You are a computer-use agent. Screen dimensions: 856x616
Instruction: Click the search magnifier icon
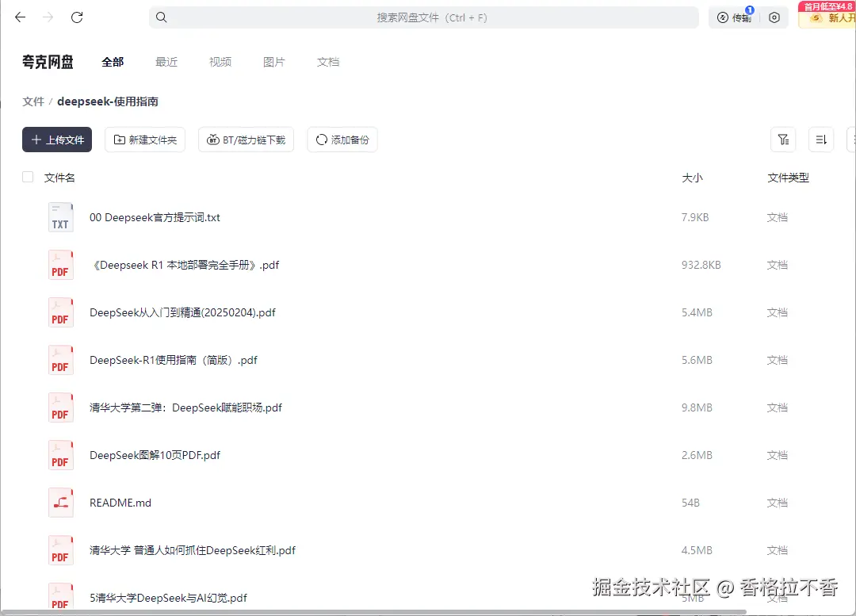(x=161, y=17)
